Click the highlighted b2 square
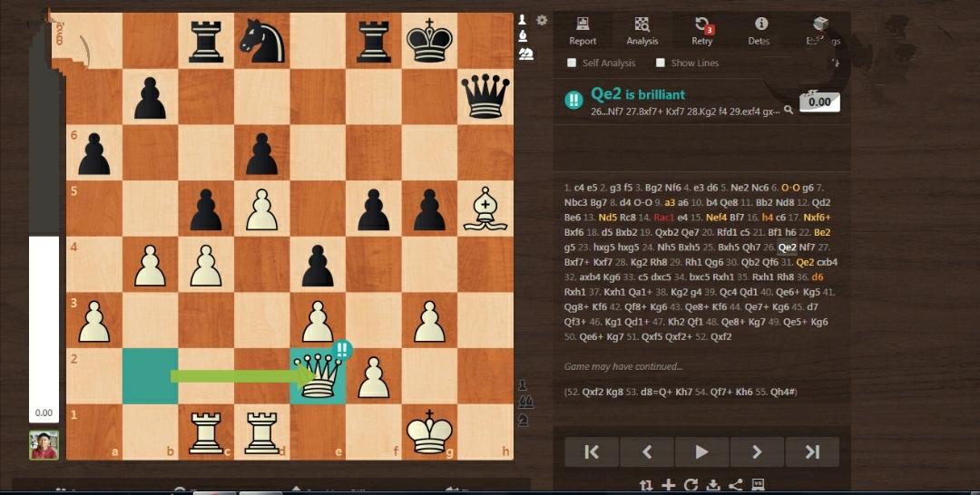Viewport: 980px width, 495px height. click(150, 375)
